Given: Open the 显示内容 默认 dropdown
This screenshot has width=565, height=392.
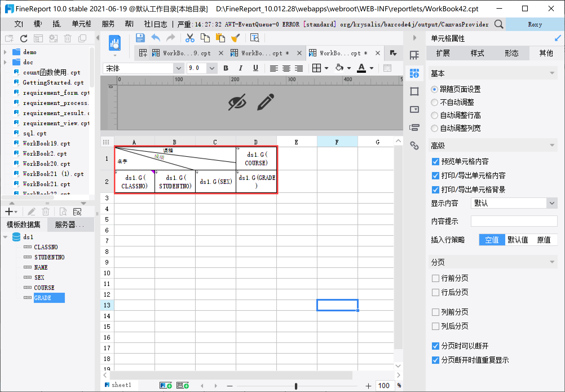Looking at the screenshot, I should (552, 203).
